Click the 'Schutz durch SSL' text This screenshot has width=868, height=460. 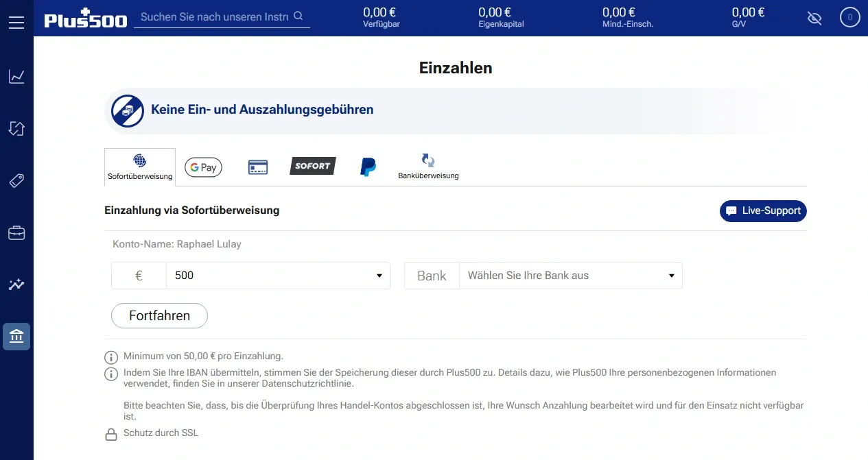coord(161,433)
